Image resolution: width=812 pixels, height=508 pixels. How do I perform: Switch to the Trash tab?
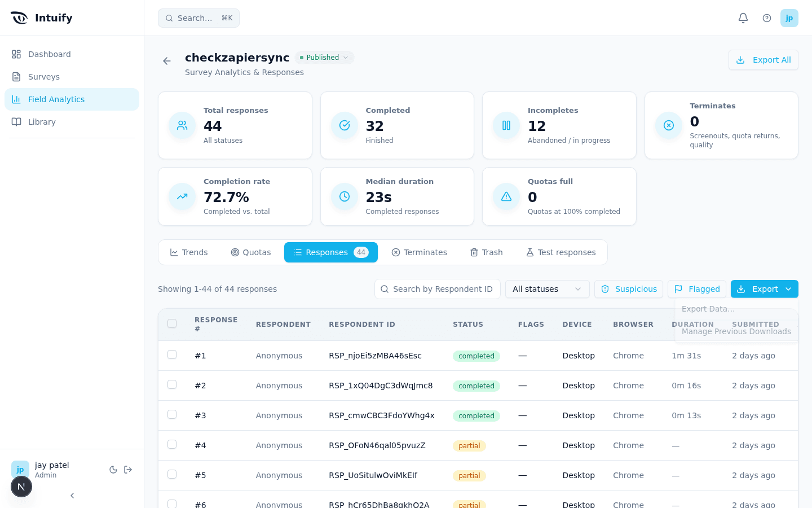click(x=487, y=252)
